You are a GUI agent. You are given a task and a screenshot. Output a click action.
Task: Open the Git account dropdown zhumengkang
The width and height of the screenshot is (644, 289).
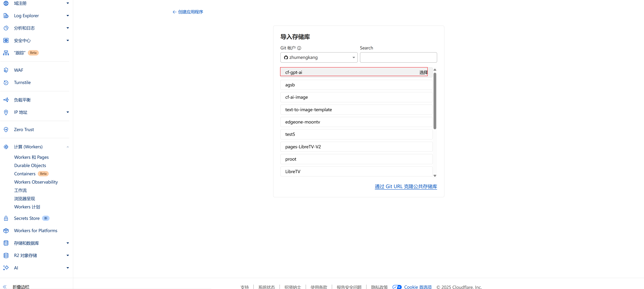pos(319,58)
